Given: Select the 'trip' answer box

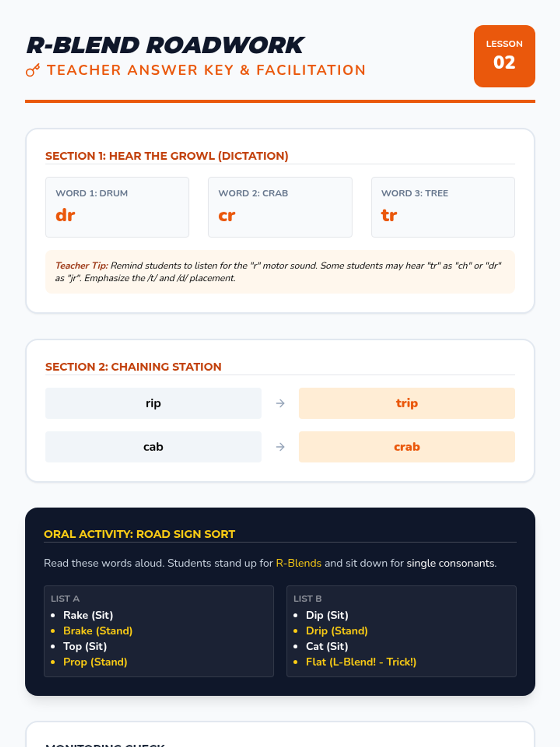Looking at the screenshot, I should 407,403.
